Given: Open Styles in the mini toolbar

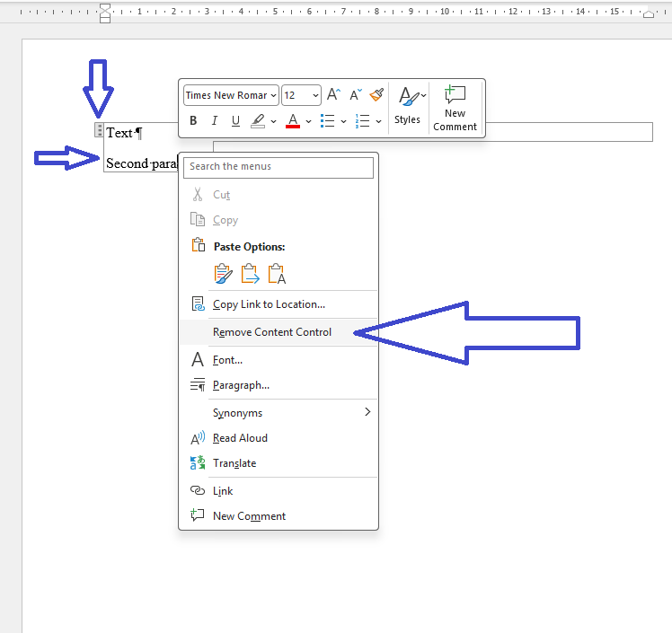Looking at the screenshot, I should (407, 106).
